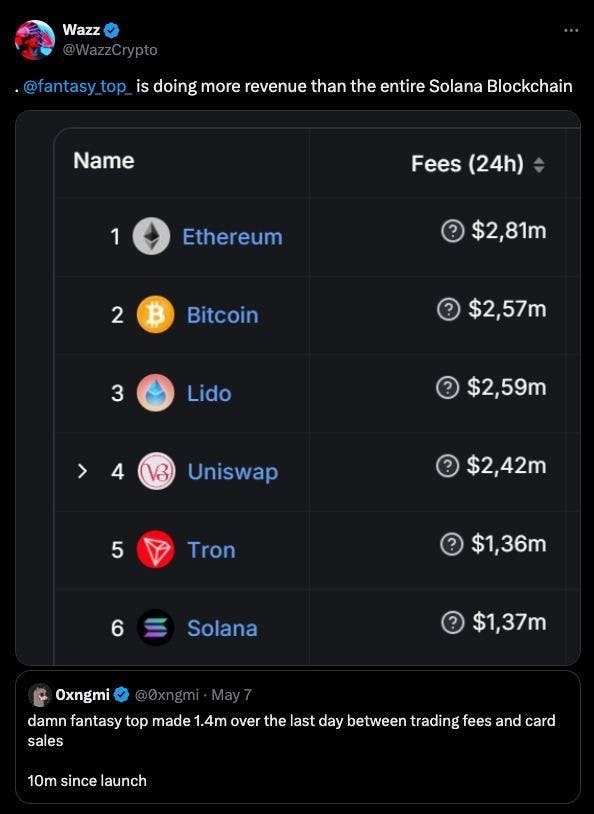The image size is (594, 814).
Task: Click help icon beside Solana fees
Action: pos(452,622)
